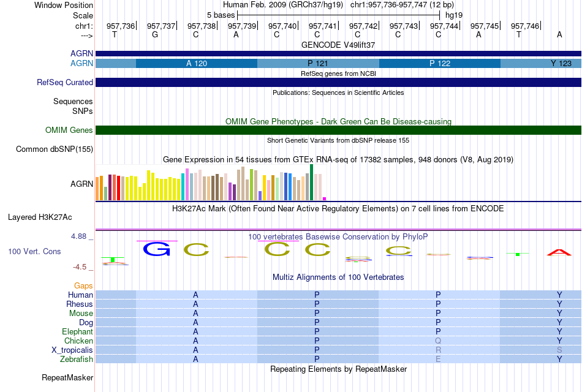582x392 pixels.
Task: Click the Layered H3K27Ac track label
Action: click(40, 217)
